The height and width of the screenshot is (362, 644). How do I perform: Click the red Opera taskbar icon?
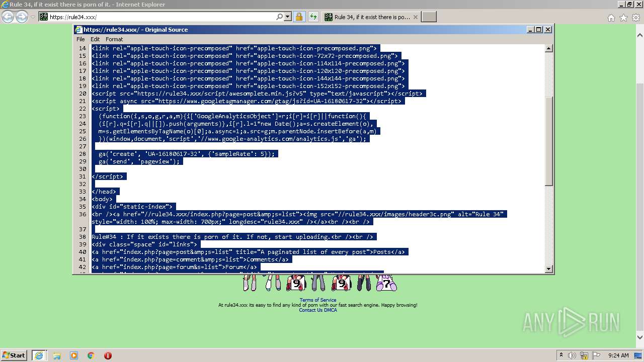pyautogui.click(x=108, y=355)
